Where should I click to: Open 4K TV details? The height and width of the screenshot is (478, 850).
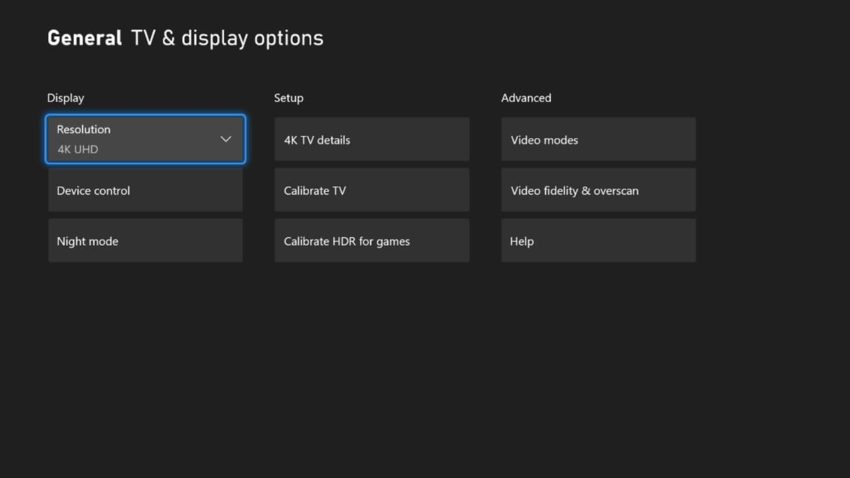tap(372, 139)
